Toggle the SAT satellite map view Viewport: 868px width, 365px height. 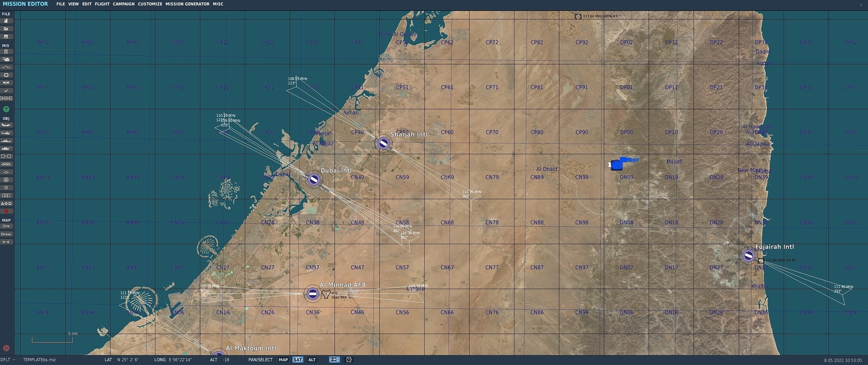click(298, 360)
